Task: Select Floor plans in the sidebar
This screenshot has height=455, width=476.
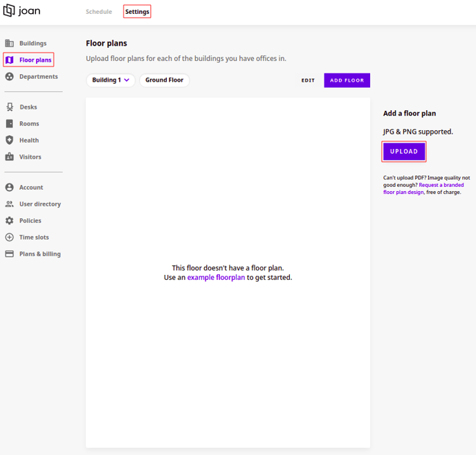Action: click(35, 60)
